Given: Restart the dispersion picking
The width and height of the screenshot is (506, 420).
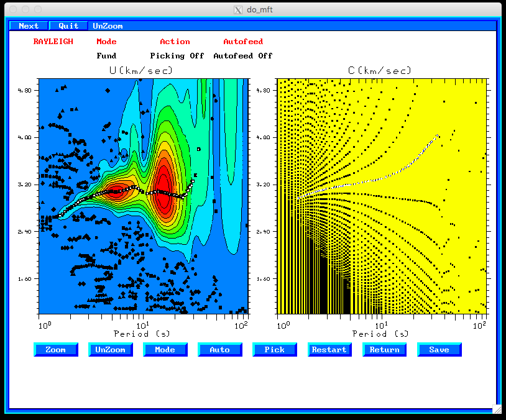Looking at the screenshot, I should 329,350.
